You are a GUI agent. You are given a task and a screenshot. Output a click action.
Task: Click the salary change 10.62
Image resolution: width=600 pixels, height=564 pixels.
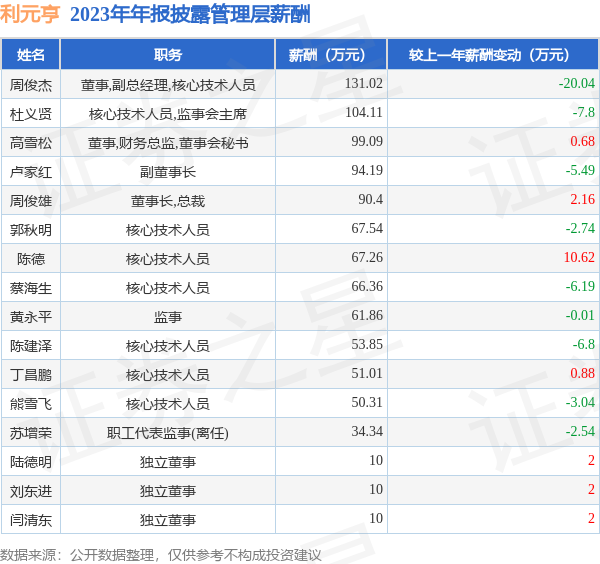pyautogui.click(x=579, y=258)
